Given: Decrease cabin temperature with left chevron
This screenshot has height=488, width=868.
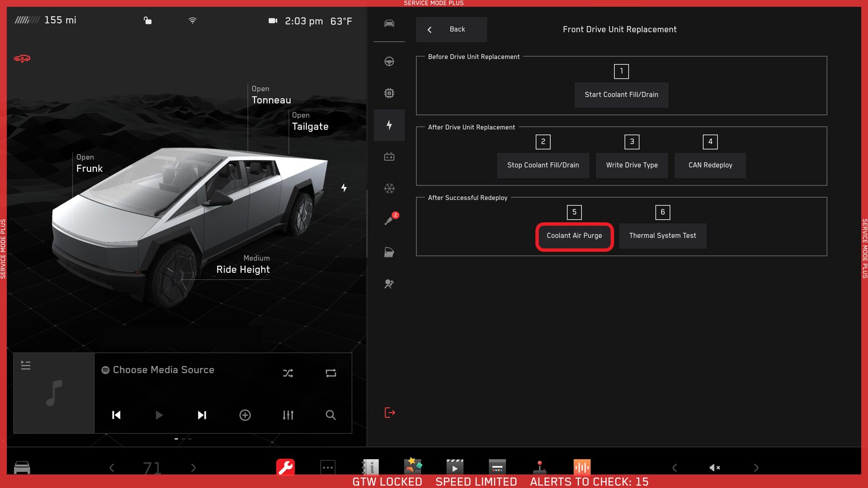Looking at the screenshot, I should pyautogui.click(x=112, y=467).
